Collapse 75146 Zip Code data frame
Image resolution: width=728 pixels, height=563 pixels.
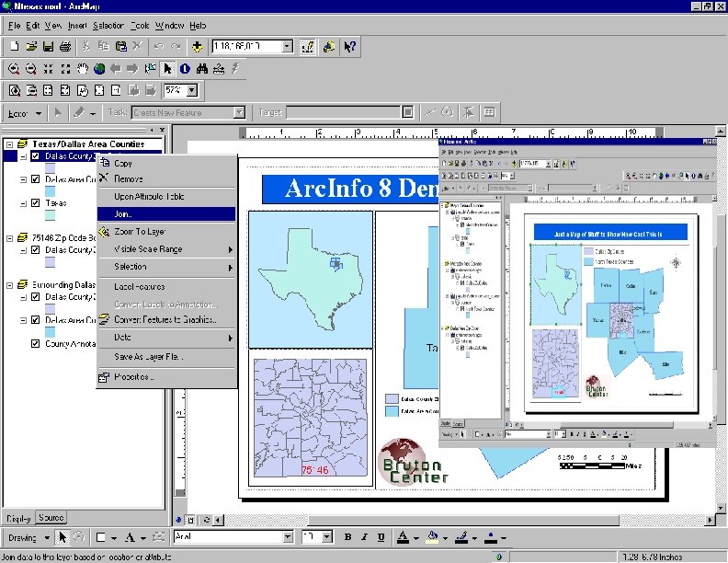tap(9, 238)
